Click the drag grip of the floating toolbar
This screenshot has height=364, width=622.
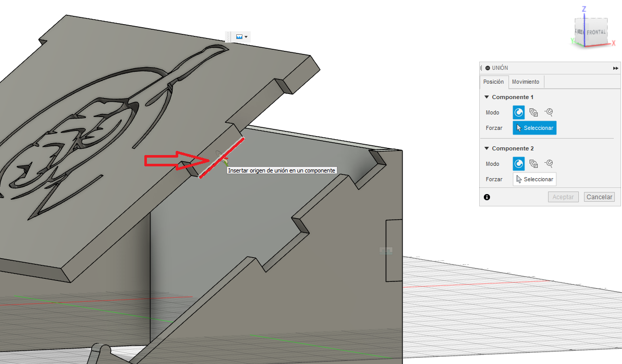tap(229, 37)
